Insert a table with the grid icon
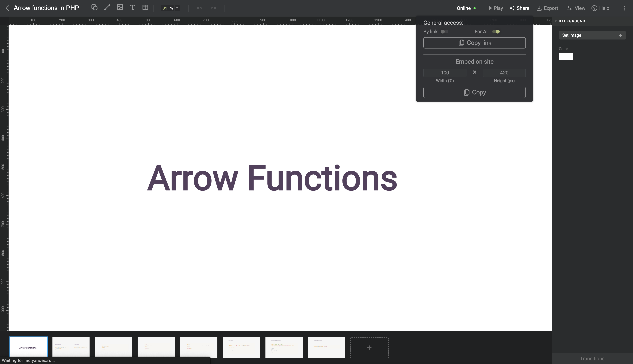Image resolution: width=633 pixels, height=364 pixels. coord(145,8)
